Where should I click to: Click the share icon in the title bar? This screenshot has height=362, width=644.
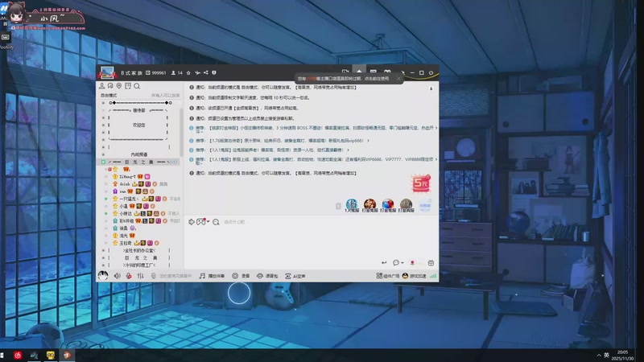206,73
